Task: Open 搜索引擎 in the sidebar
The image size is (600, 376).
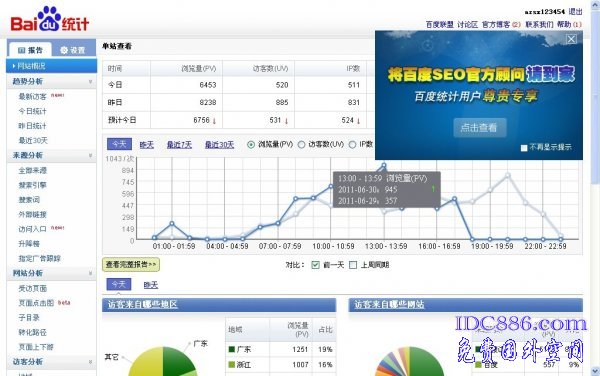Action: coord(33,185)
